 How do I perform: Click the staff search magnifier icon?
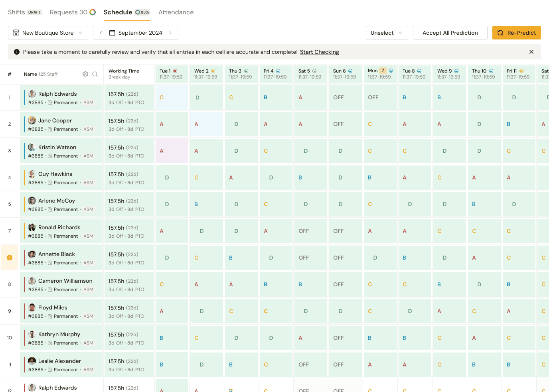[x=95, y=74]
